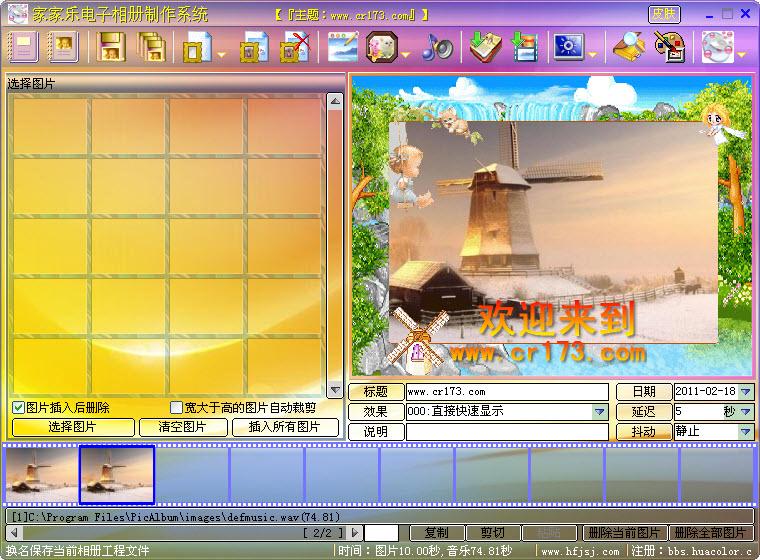Click the CD disc burn icon

point(717,47)
